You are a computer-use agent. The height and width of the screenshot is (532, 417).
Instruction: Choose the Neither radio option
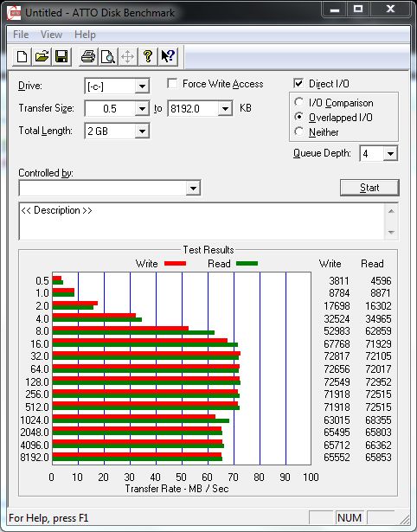(299, 131)
